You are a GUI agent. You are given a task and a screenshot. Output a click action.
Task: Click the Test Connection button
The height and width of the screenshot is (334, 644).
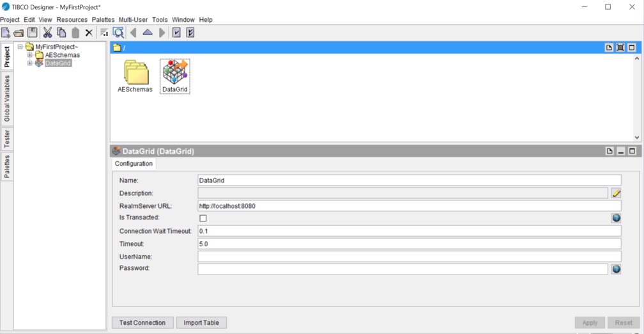142,322
